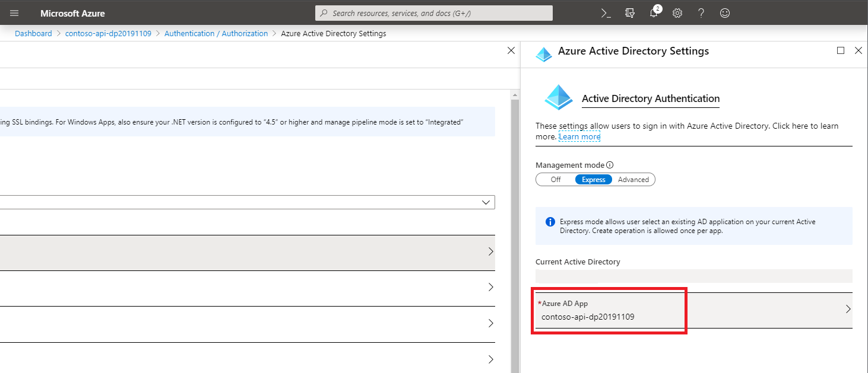The image size is (868, 373).
Task: Switch Management mode to Advanced
Action: pos(633,179)
